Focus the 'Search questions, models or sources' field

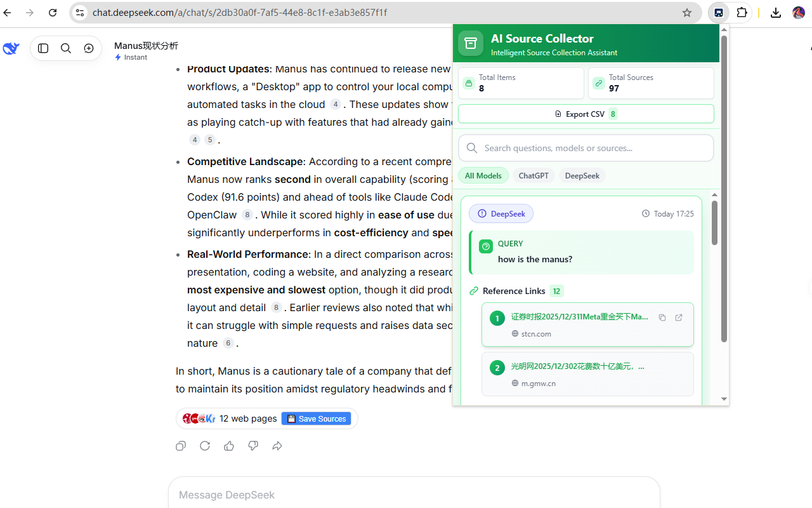click(586, 148)
